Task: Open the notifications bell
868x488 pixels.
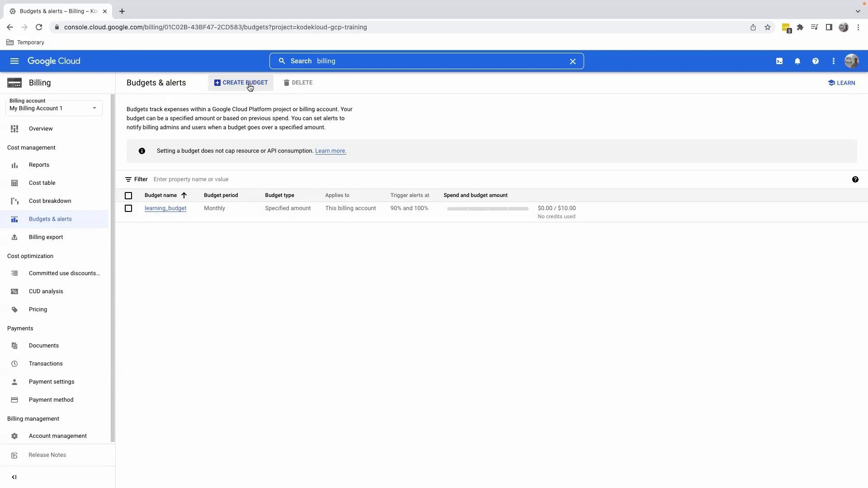Action: 797,61
